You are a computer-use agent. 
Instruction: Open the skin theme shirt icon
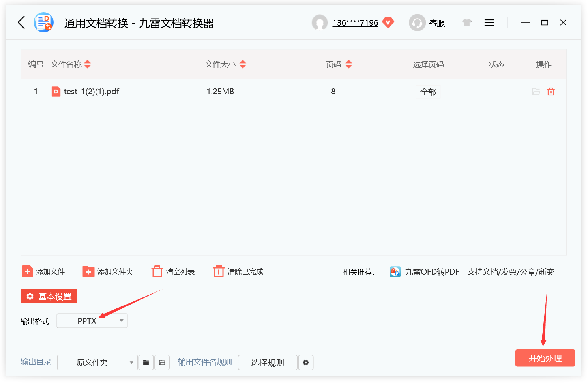(x=467, y=22)
